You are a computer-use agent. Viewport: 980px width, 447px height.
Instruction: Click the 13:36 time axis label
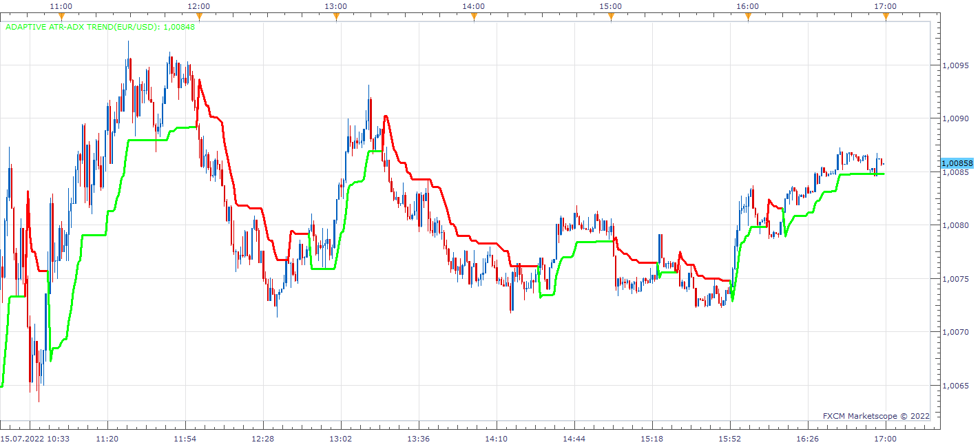[419, 438]
